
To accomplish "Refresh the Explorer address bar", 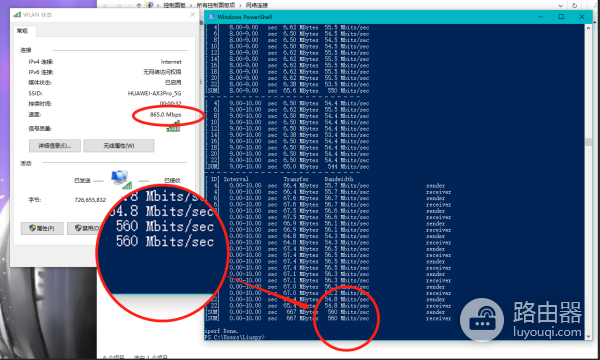I will (574, 5).
